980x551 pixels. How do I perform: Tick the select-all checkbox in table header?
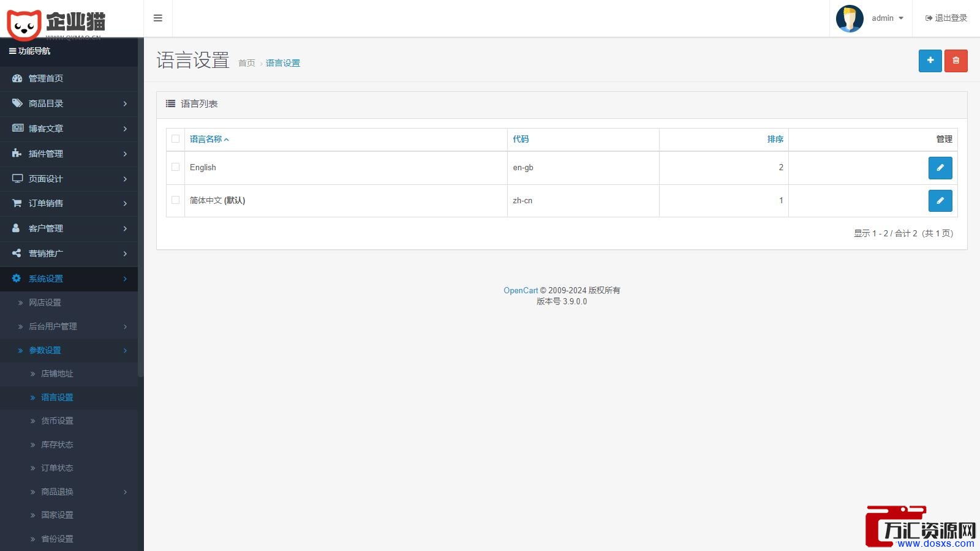tap(176, 139)
